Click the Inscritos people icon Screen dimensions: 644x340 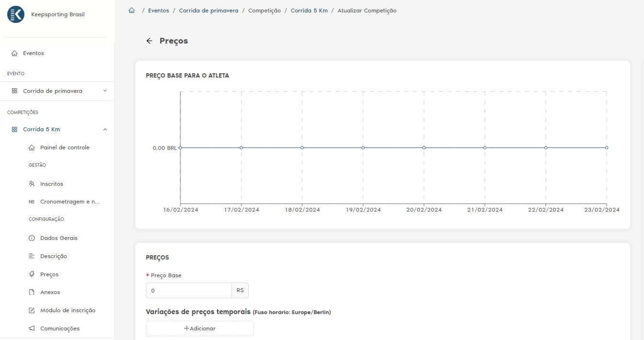(32, 184)
